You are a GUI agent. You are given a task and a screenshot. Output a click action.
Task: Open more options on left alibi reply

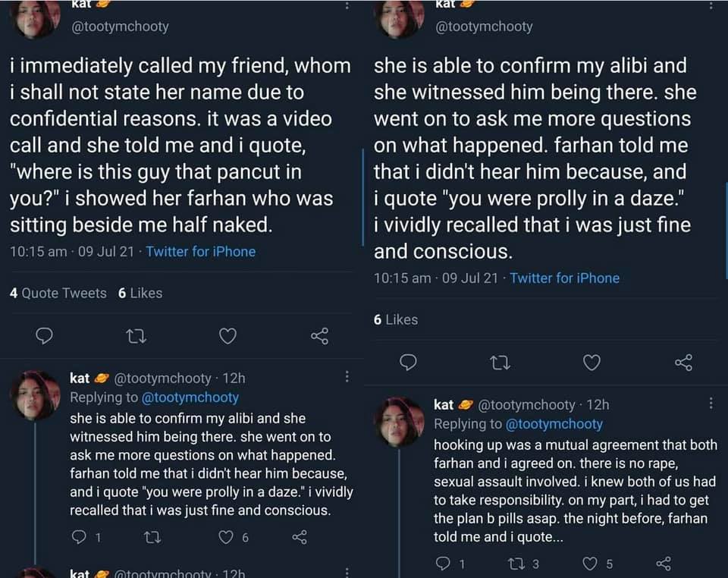(x=347, y=376)
